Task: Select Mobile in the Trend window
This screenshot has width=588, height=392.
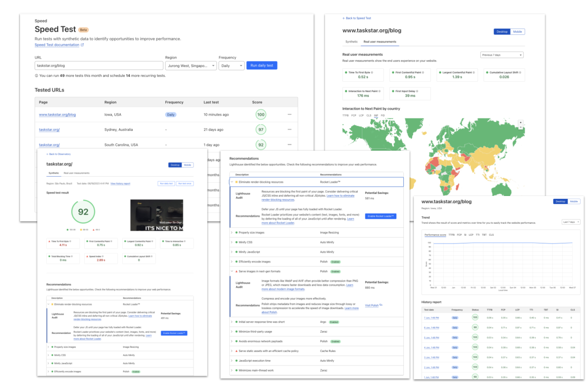Action: tap(574, 201)
